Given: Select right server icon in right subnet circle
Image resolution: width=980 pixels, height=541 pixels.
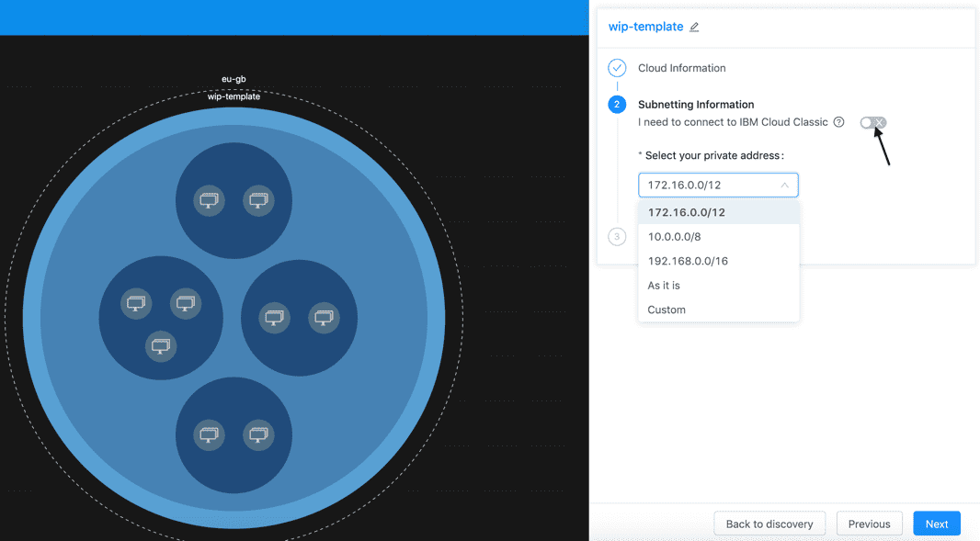Looking at the screenshot, I should point(324,318).
